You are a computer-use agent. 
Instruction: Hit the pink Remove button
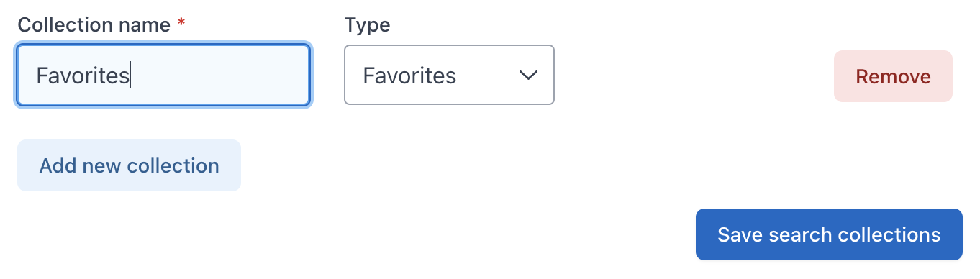click(893, 76)
